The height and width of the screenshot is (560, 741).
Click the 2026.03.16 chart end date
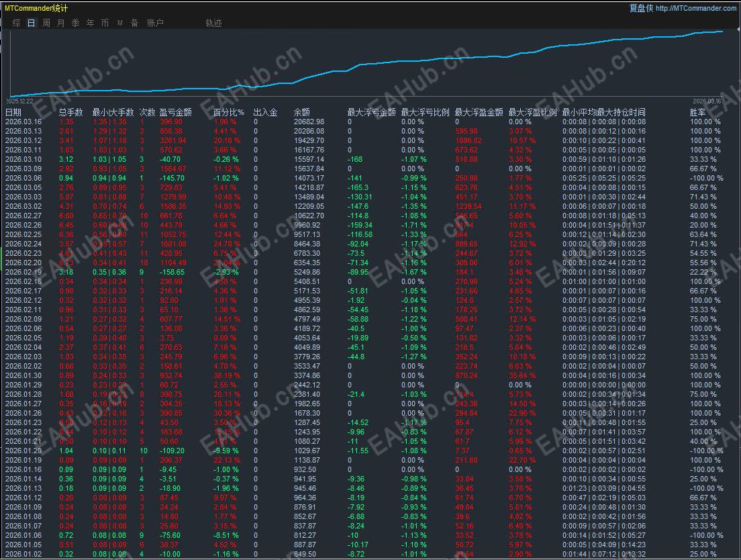click(x=707, y=101)
